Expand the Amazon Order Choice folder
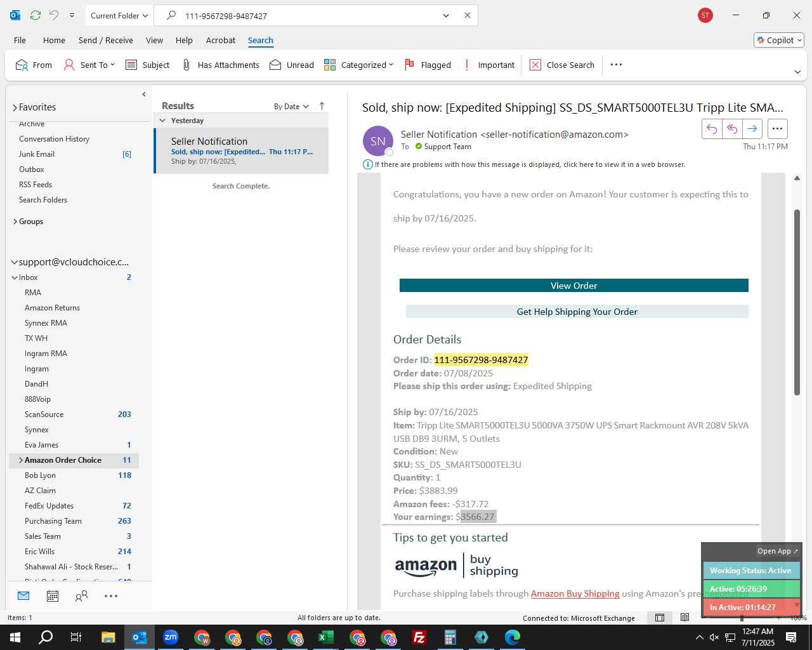 [x=21, y=460]
